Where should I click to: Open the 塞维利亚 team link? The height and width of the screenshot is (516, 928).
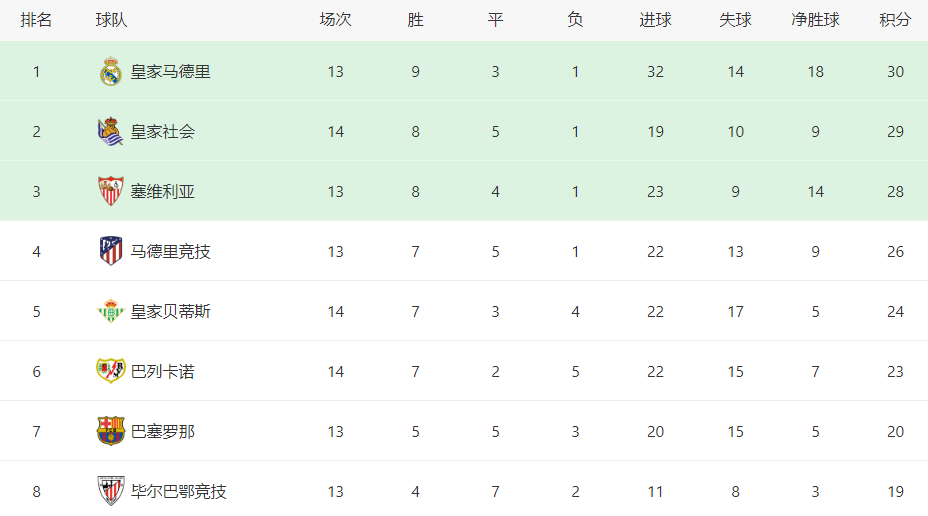(163, 192)
